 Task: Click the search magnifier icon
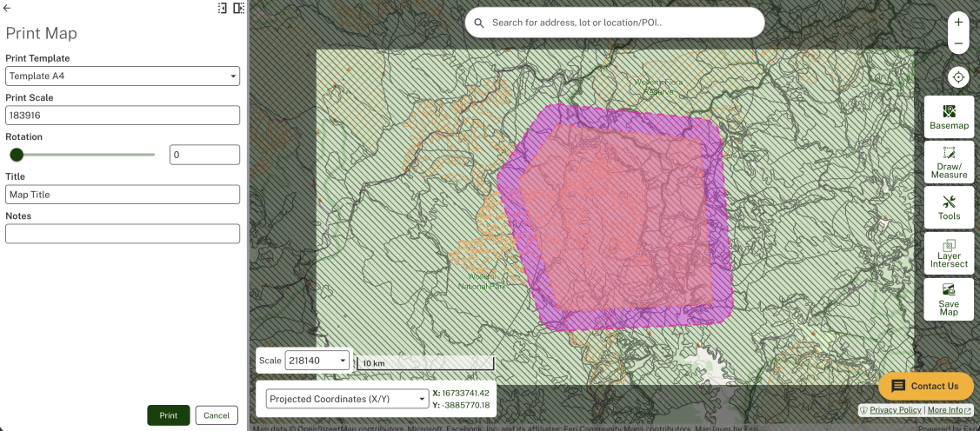pos(479,23)
